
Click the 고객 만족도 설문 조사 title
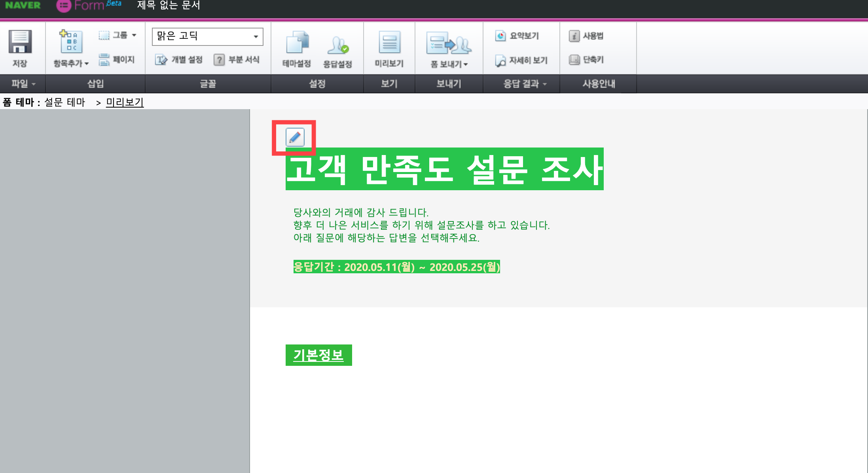(x=445, y=169)
